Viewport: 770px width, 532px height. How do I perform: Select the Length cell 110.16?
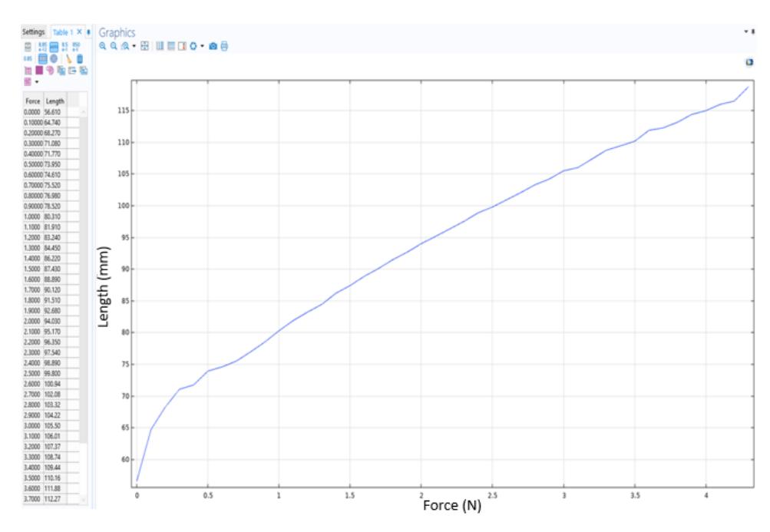[x=55, y=478]
